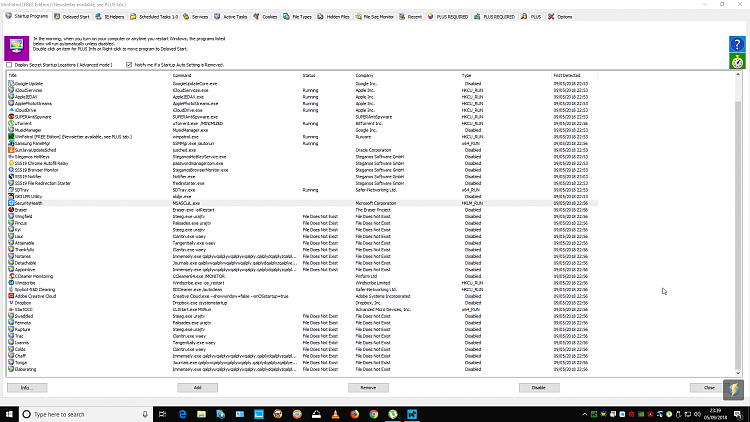The height and width of the screenshot is (422, 750).
Task: Click the green stopwatch timer icon
Action: click(737, 61)
